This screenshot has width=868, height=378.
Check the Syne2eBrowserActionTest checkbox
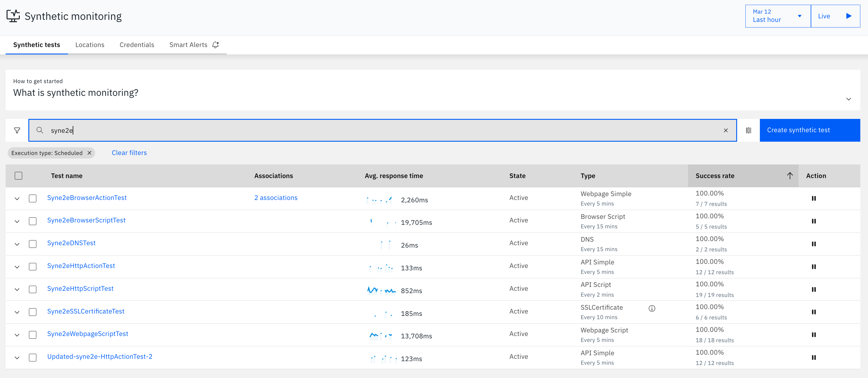pyautogui.click(x=33, y=198)
